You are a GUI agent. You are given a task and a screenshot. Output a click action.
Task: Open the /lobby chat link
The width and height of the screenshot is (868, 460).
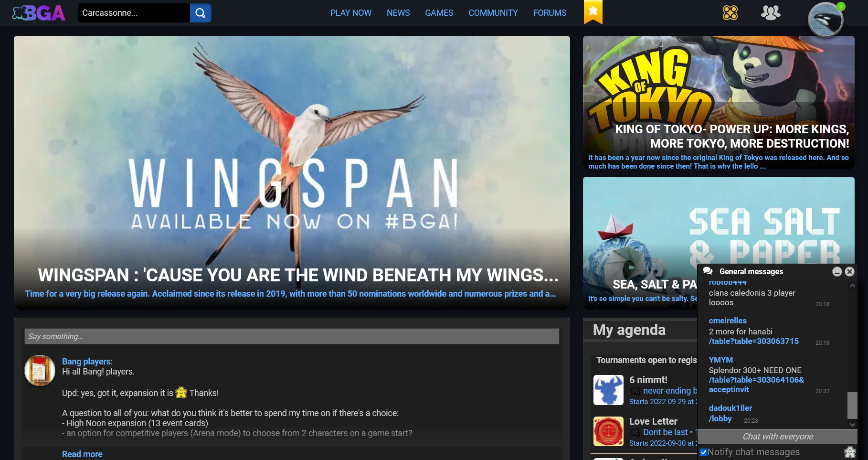(x=720, y=418)
